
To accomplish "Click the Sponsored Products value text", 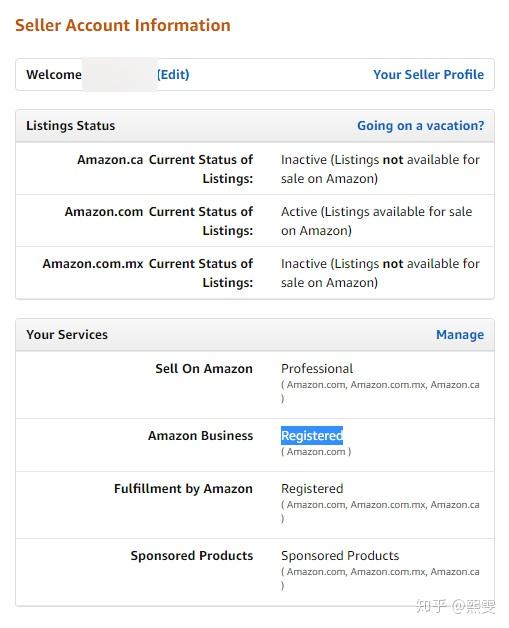I will pyautogui.click(x=340, y=556).
